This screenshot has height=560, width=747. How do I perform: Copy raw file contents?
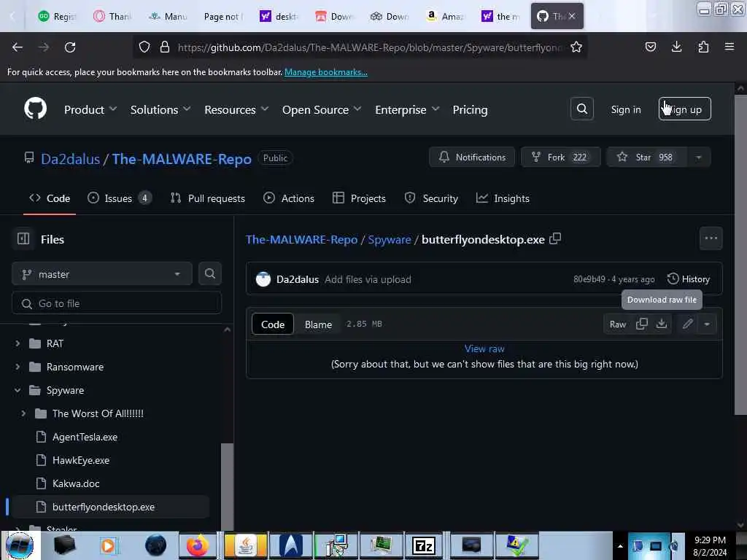pos(642,324)
